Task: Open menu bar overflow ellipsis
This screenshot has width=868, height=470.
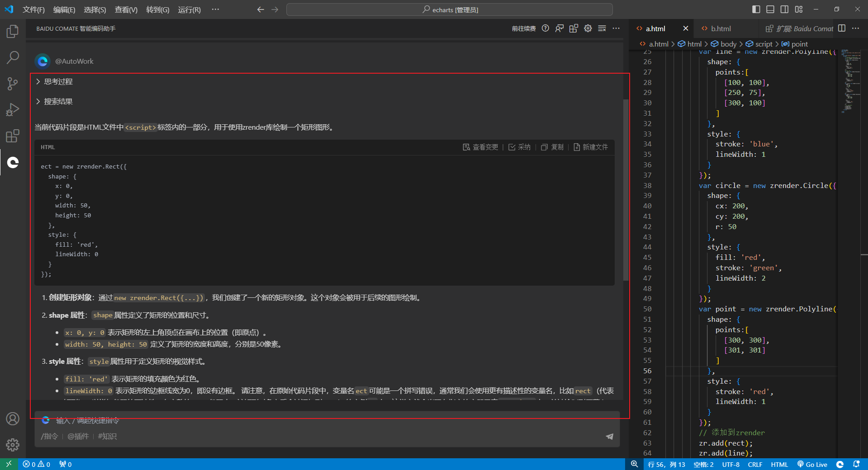Action: pyautogui.click(x=215, y=9)
